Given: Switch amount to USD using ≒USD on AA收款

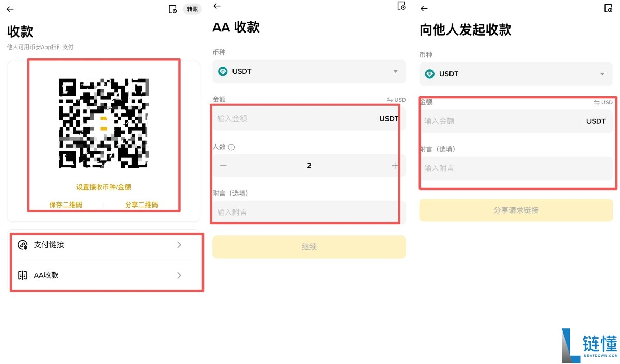Looking at the screenshot, I should tap(396, 100).
